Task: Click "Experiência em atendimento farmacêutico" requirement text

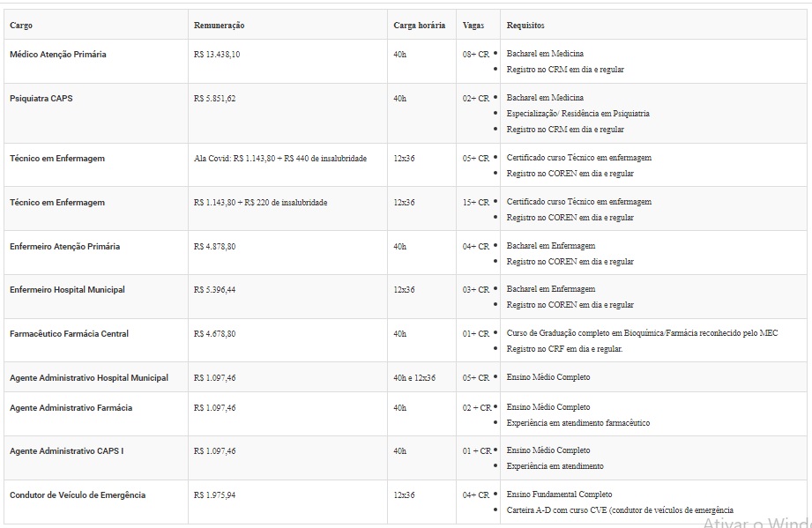Action: tap(578, 423)
